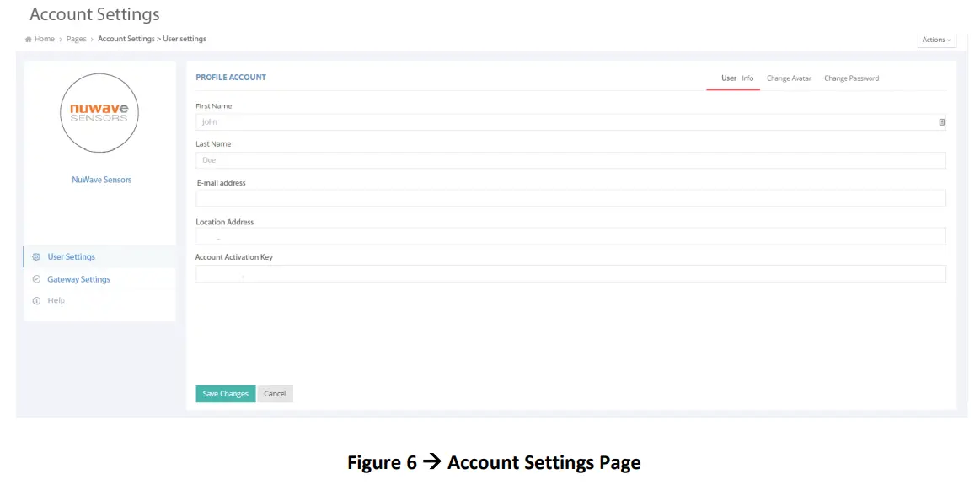Click the NuWave Sensors avatar logo
The width and height of the screenshot is (980, 485).
tap(99, 113)
